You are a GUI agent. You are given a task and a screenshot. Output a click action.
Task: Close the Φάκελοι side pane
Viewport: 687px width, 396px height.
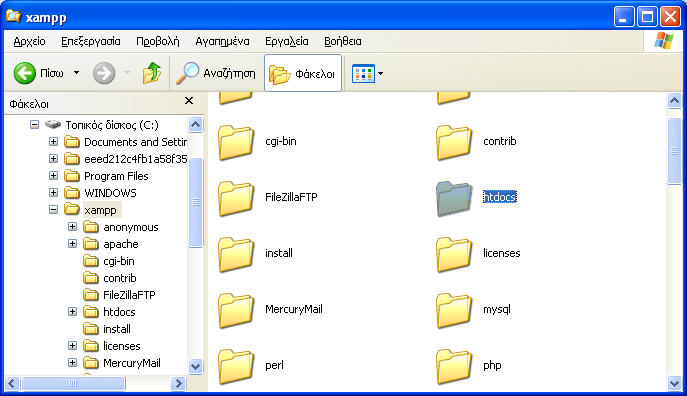tap(189, 101)
